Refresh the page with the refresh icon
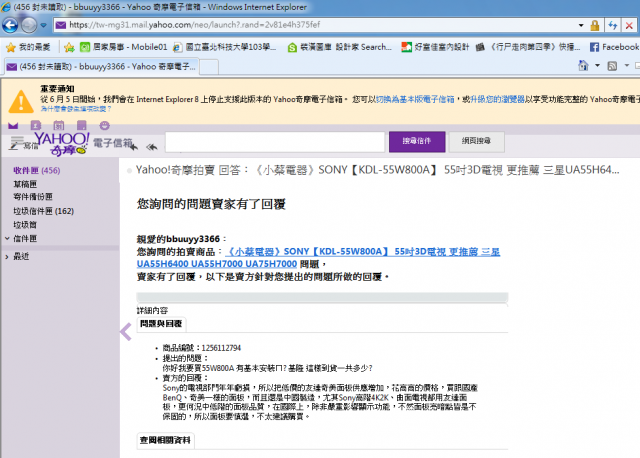The image size is (640, 458). 613,25
